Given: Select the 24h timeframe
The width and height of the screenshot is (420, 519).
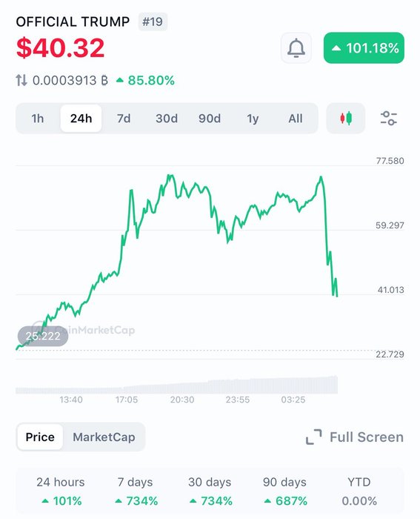Looking at the screenshot, I should (81, 119).
